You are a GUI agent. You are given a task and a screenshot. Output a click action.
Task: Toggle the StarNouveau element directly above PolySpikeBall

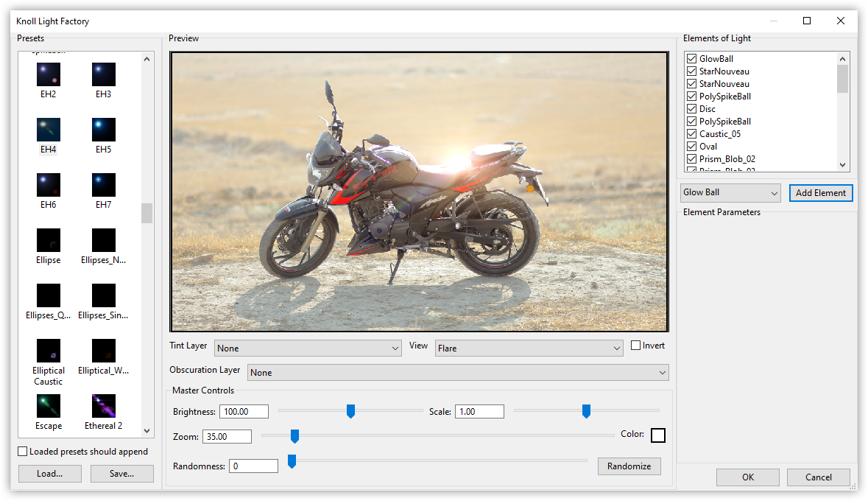pyautogui.click(x=691, y=84)
